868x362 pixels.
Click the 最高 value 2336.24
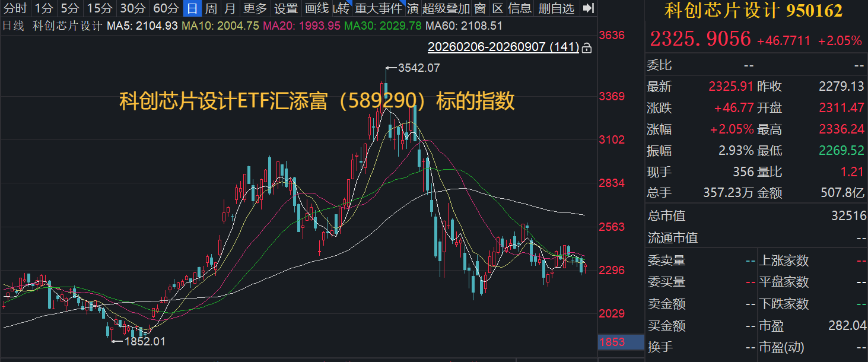point(841,129)
